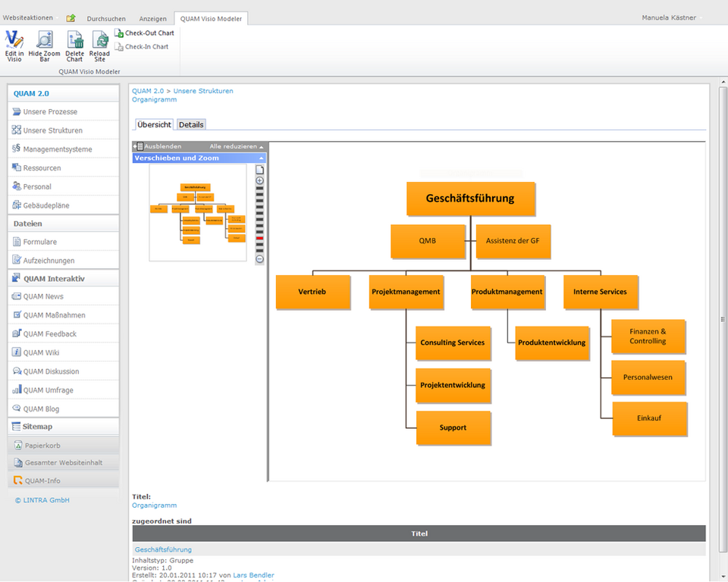Click the Hide Zoom Bar icon
The height and width of the screenshot is (582, 728).
point(45,45)
